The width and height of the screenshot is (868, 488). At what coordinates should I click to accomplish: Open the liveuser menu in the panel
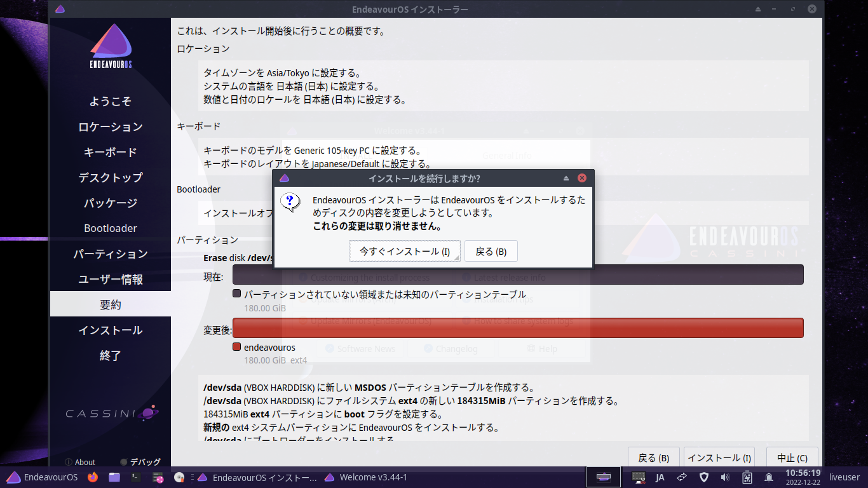844,477
